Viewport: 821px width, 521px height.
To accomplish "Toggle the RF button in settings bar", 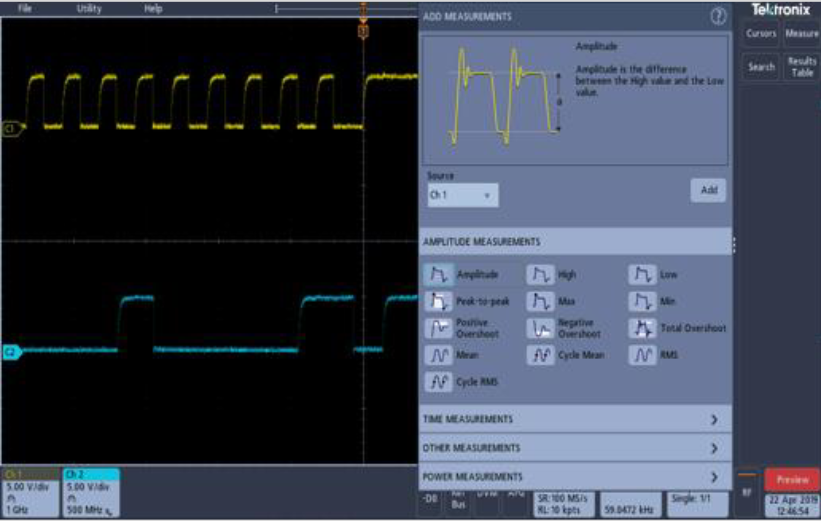I will coord(746,492).
